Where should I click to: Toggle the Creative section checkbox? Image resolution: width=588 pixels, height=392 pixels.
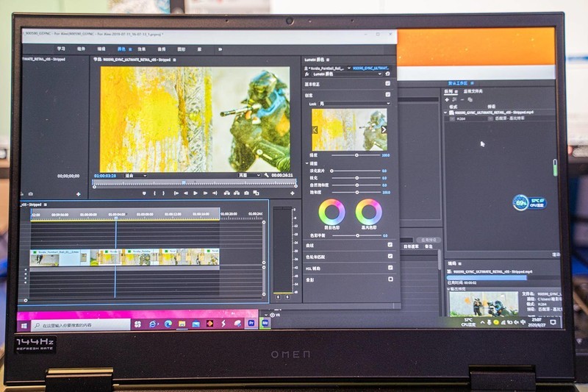pyautogui.click(x=388, y=95)
